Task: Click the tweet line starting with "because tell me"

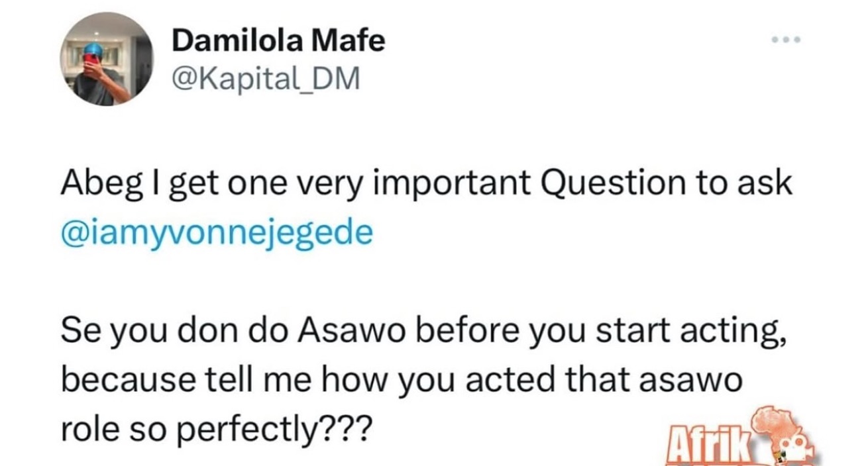Action: click(x=401, y=381)
